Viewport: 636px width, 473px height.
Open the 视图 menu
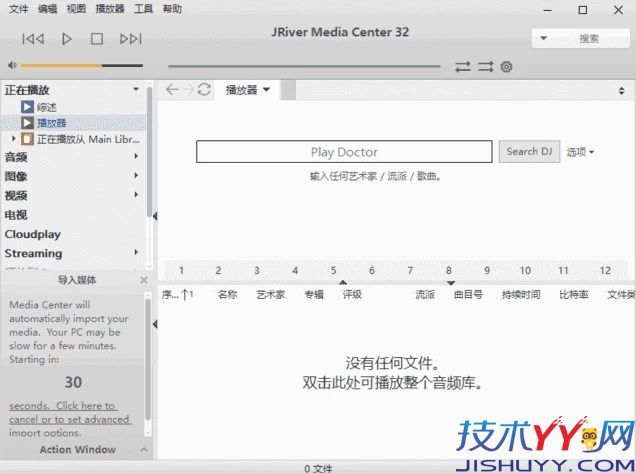pos(76,9)
